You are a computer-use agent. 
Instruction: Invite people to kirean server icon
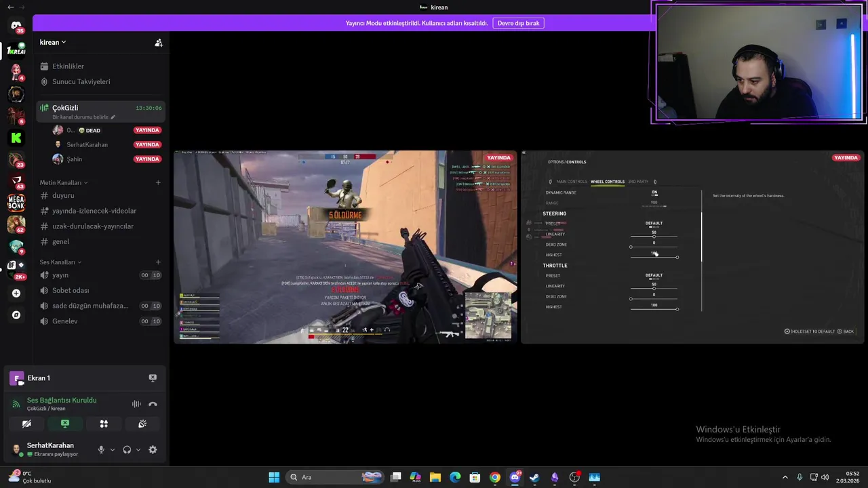tap(159, 43)
